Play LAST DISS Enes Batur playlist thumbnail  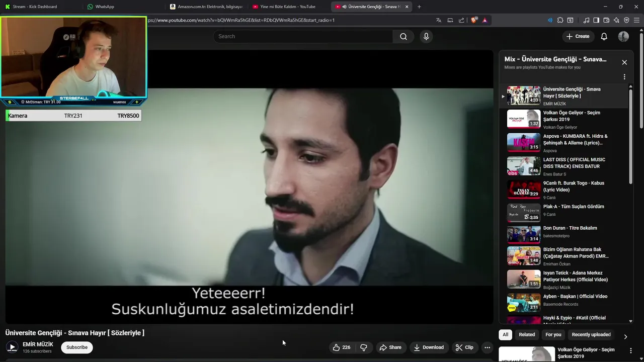pos(524,166)
